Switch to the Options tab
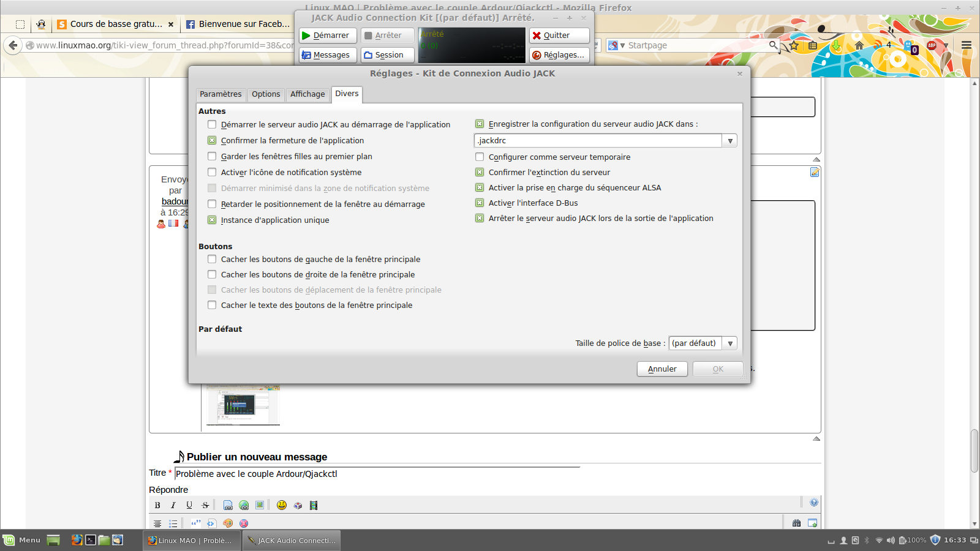The image size is (980, 551). point(266,94)
